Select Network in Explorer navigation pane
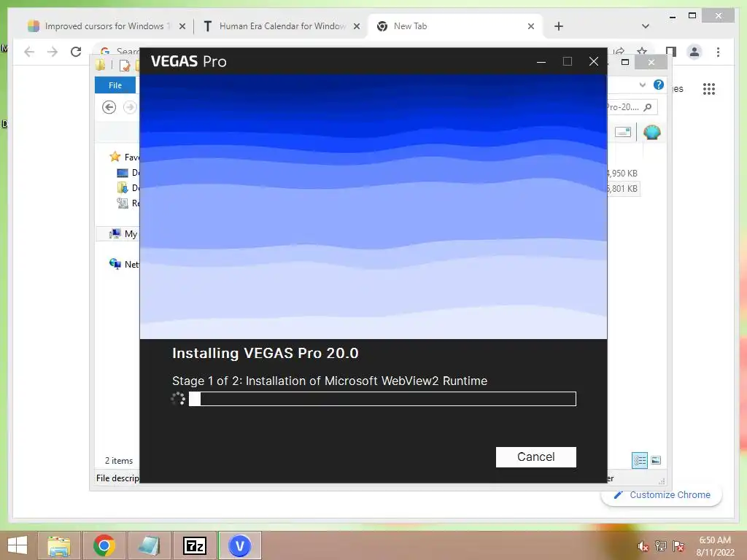 tap(124, 264)
